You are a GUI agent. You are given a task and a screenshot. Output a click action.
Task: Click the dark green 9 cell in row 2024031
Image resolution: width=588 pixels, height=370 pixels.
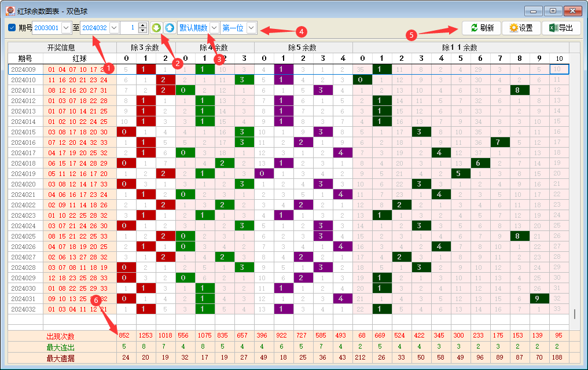539,299
